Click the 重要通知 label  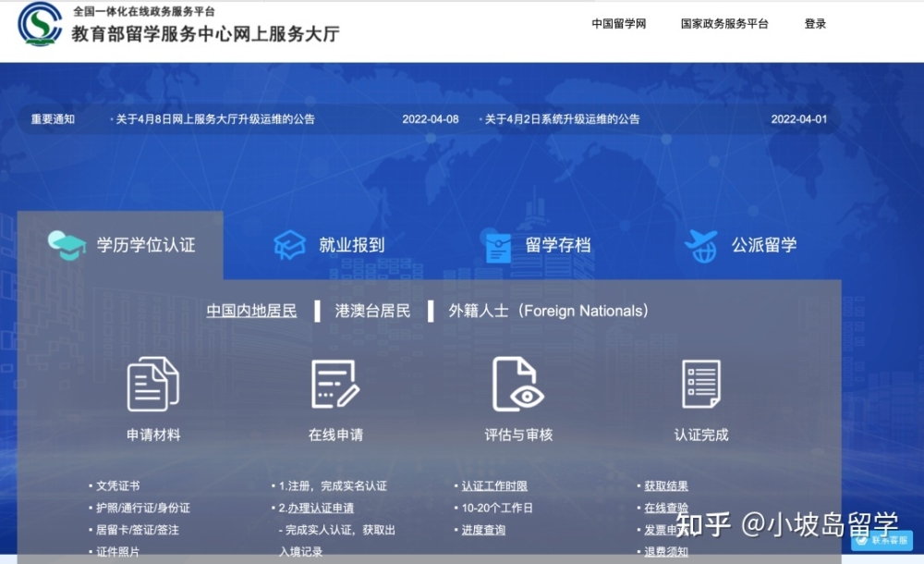tap(53, 119)
